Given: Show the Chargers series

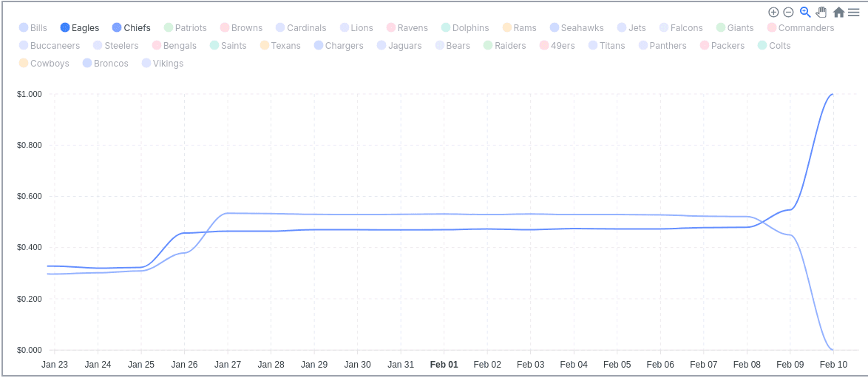Looking at the screenshot, I should click(339, 45).
